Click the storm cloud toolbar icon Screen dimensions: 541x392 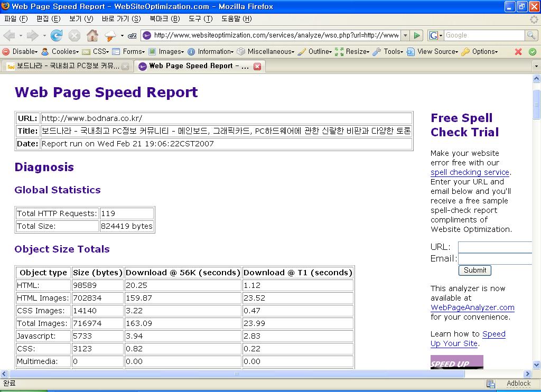[x=110, y=35]
